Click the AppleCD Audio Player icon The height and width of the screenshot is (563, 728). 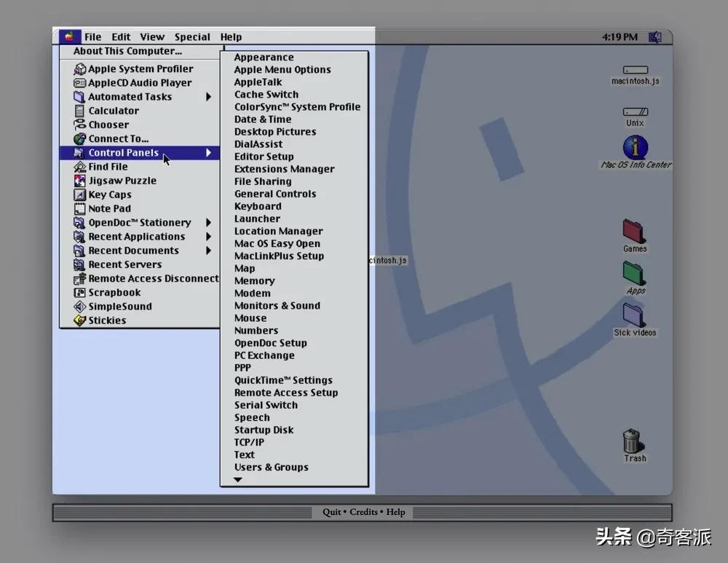80,83
